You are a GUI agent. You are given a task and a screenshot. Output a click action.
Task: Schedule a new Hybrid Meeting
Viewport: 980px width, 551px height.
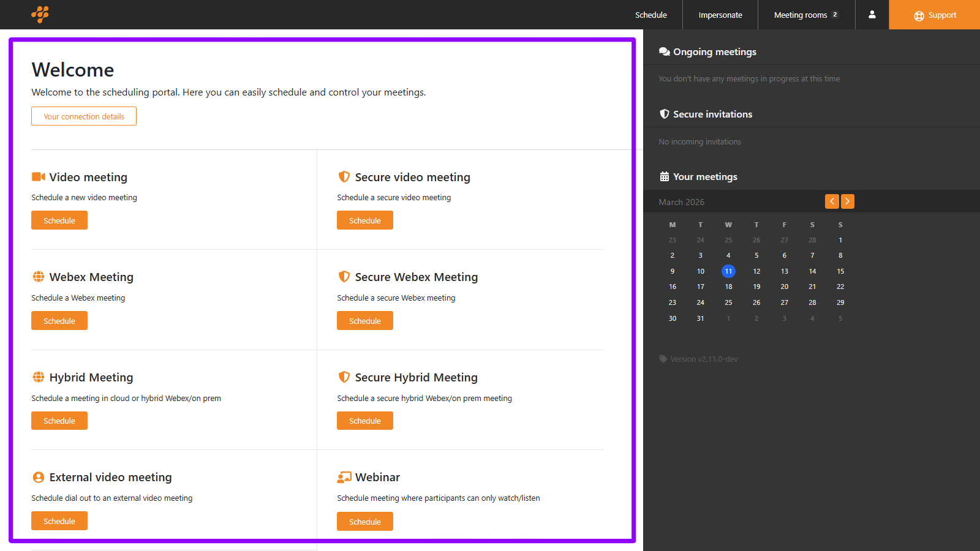pyautogui.click(x=59, y=421)
